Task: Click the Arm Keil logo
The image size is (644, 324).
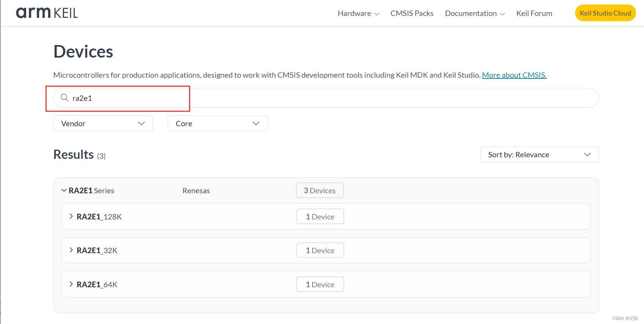Action: pos(47,13)
